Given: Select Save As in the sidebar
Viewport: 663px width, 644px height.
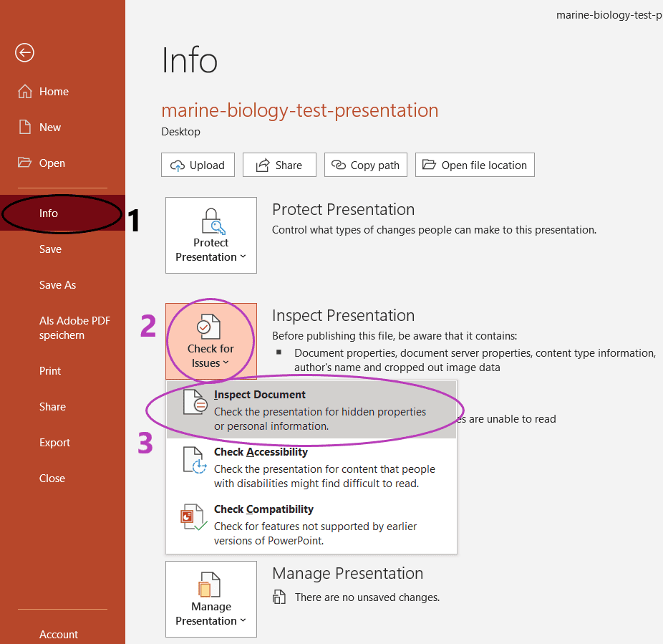Looking at the screenshot, I should point(57,285).
